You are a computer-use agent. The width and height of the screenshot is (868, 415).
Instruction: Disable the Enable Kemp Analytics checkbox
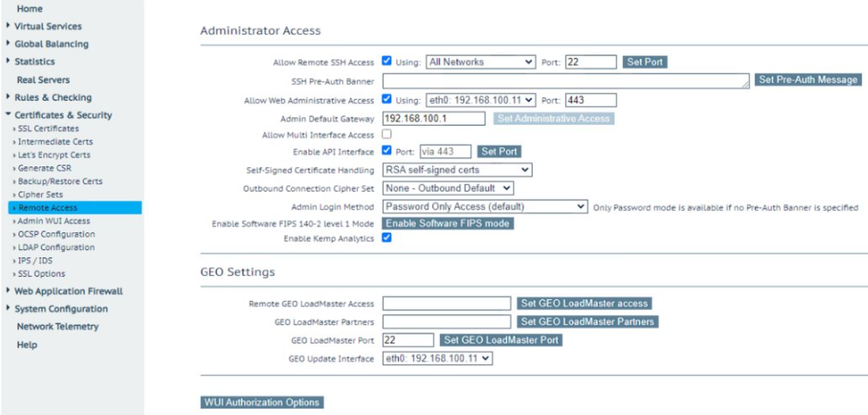[386, 238]
